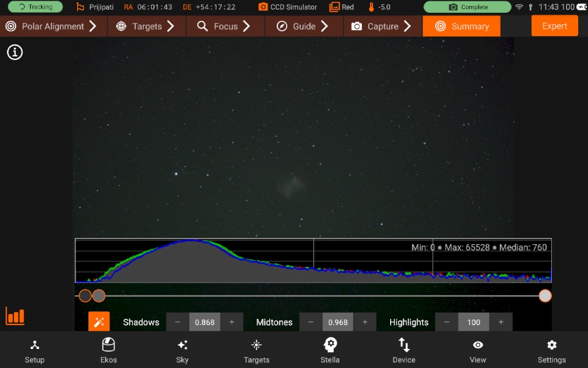Click the chevron after top Targets step
Viewport: 588px width, 368px height.
click(x=171, y=26)
